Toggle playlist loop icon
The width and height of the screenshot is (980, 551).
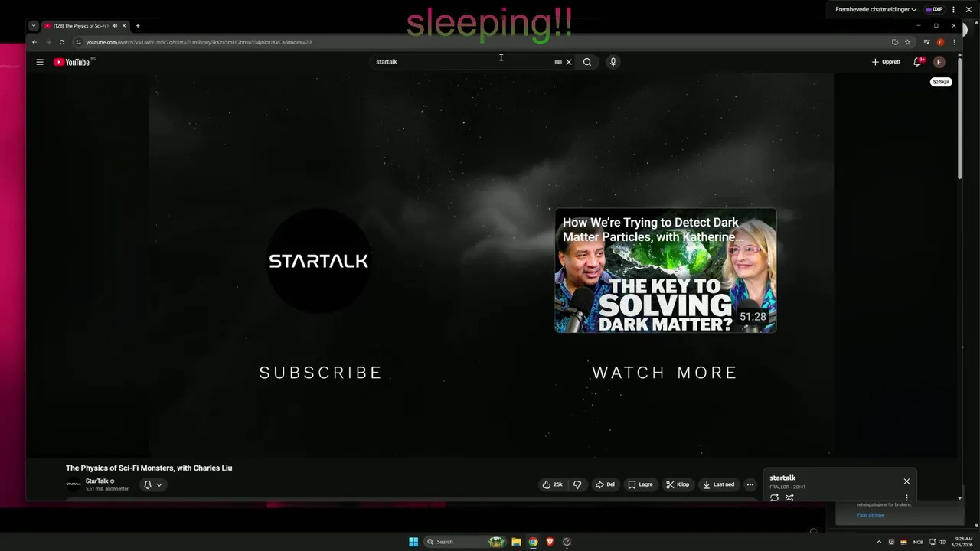tap(774, 497)
